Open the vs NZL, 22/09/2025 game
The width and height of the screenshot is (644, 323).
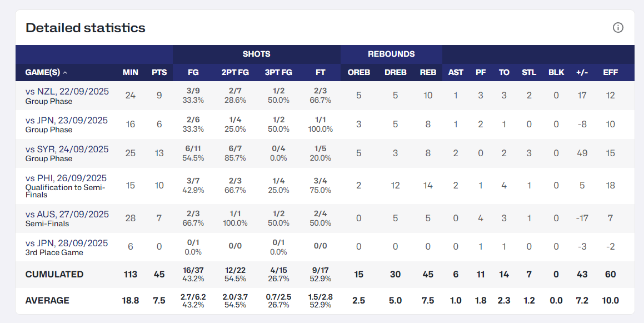67,91
